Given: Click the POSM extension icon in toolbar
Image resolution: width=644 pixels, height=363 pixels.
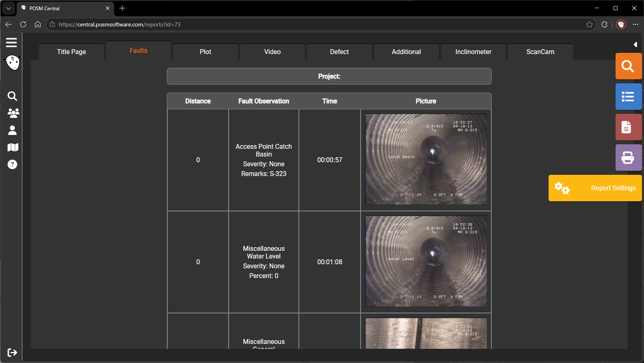Looking at the screenshot, I should pyautogui.click(x=621, y=24).
